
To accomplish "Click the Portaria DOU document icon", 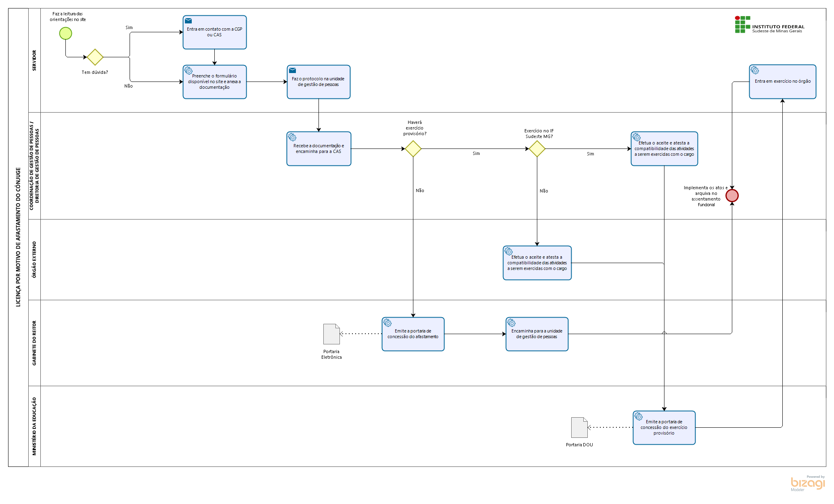I will pyautogui.click(x=580, y=428).
